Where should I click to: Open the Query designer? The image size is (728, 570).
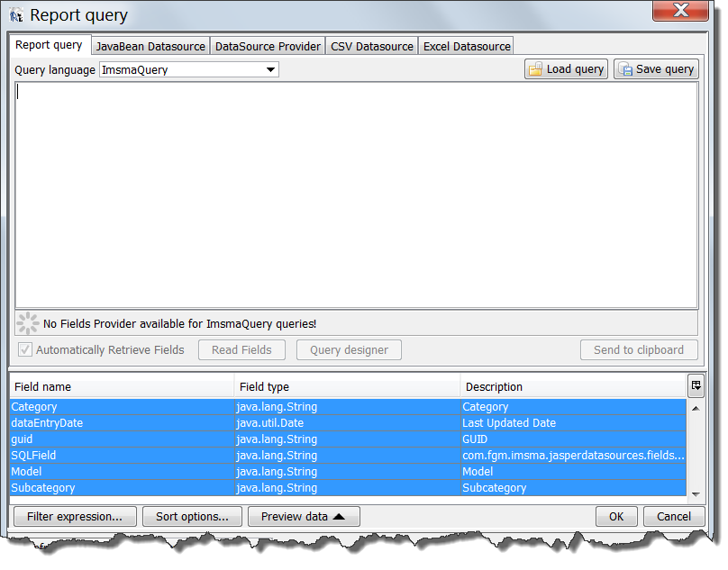coord(349,350)
